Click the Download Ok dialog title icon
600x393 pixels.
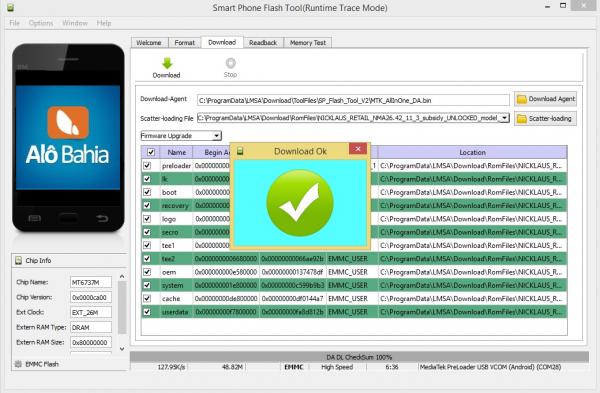coord(240,151)
